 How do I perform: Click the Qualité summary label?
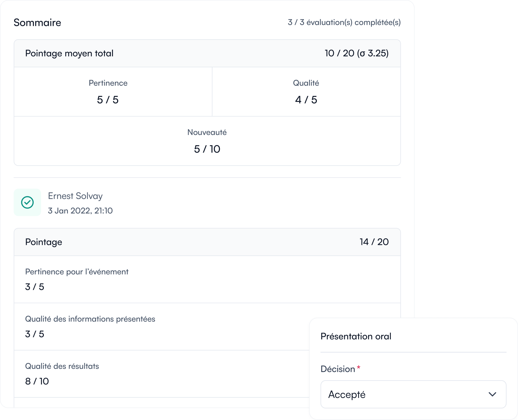pyautogui.click(x=306, y=83)
